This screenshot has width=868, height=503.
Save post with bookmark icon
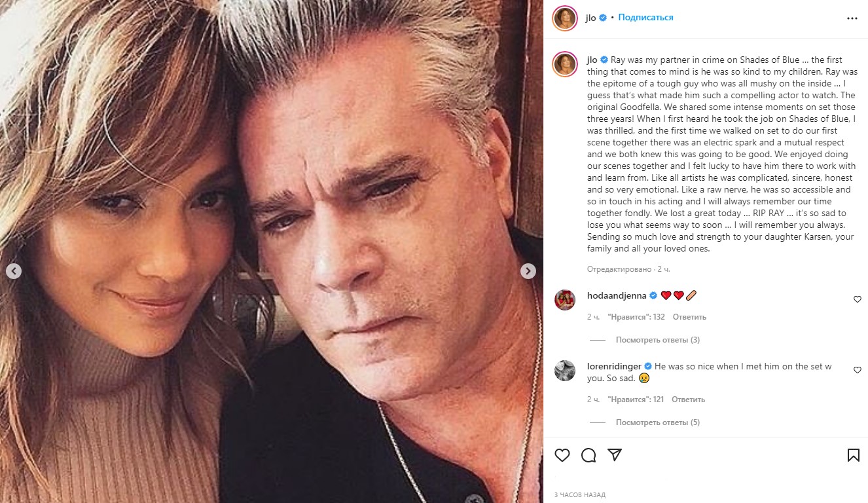coord(854,455)
